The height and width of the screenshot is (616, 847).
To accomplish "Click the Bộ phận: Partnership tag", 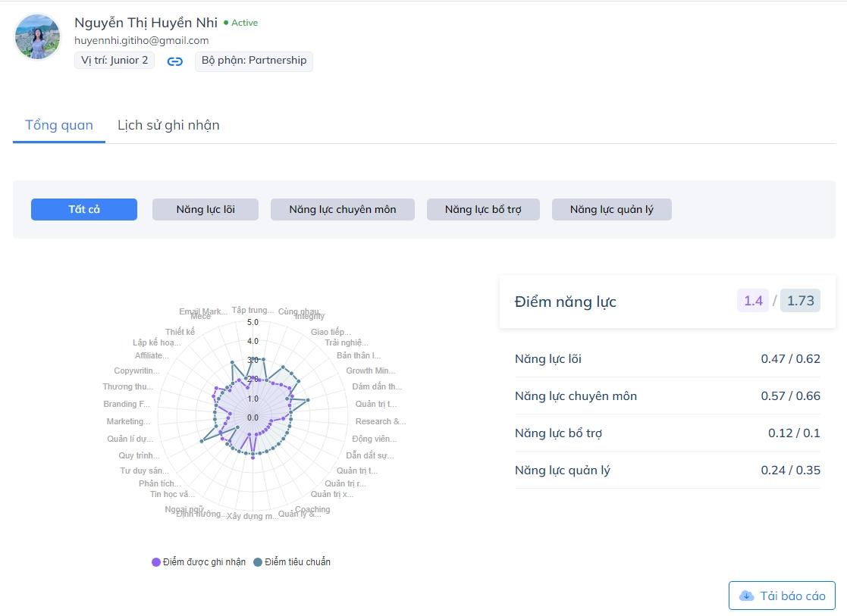I will tap(254, 61).
